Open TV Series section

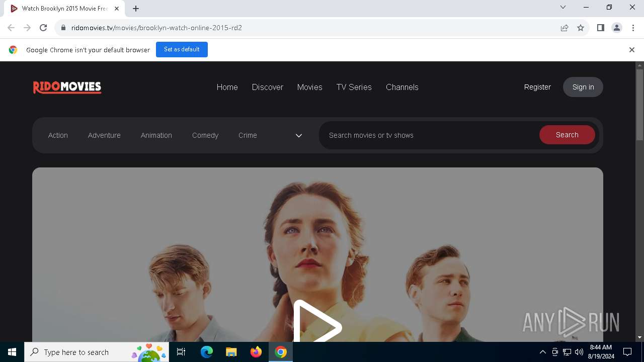click(354, 87)
